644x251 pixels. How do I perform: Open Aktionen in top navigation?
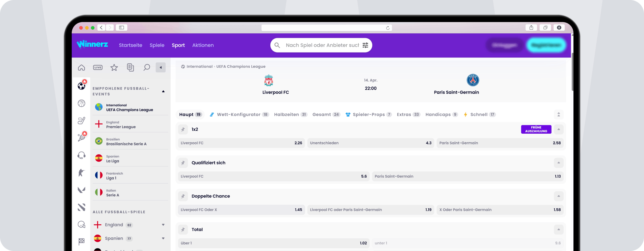[203, 45]
